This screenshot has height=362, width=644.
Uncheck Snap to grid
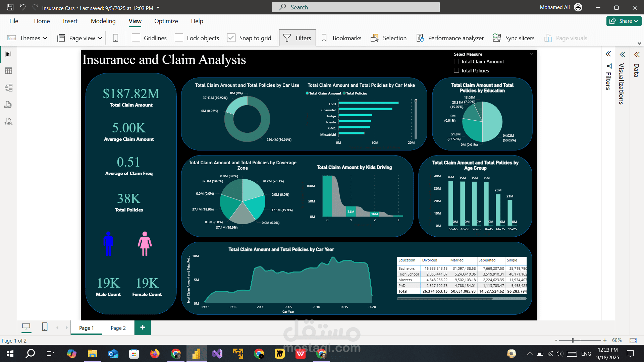[x=231, y=38]
